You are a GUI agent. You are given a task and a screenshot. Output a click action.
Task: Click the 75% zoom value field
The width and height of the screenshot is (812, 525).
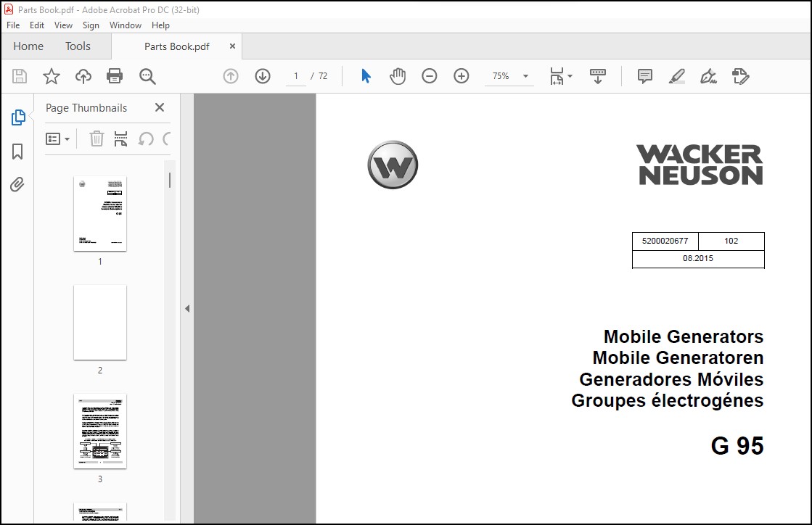click(x=501, y=76)
